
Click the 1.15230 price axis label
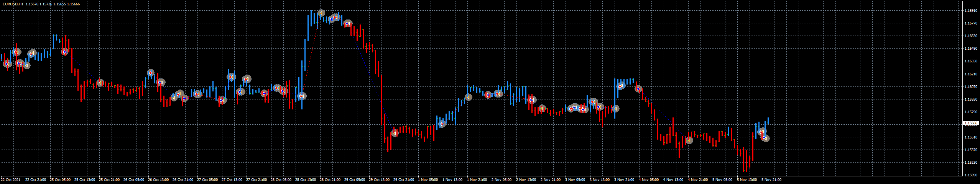tap(970, 163)
